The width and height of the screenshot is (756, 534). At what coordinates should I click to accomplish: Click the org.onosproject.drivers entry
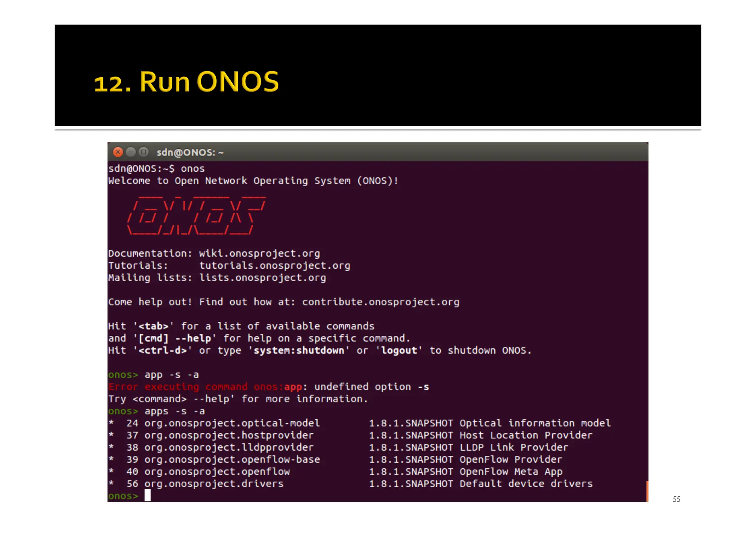click(214, 484)
